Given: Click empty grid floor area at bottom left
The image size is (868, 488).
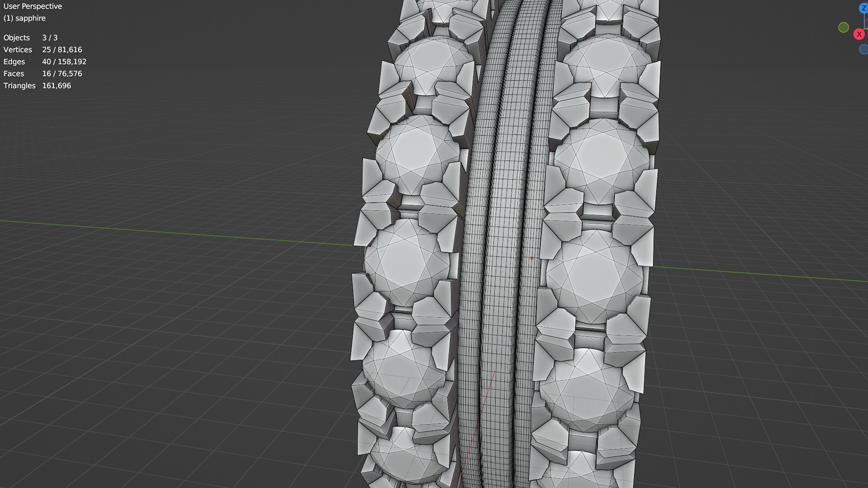Looking at the screenshot, I should point(136,384).
